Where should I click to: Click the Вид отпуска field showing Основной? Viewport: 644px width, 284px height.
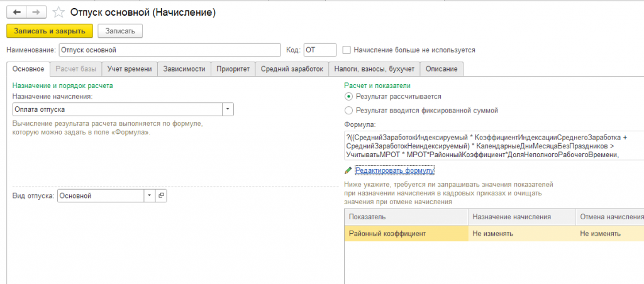[101, 196]
